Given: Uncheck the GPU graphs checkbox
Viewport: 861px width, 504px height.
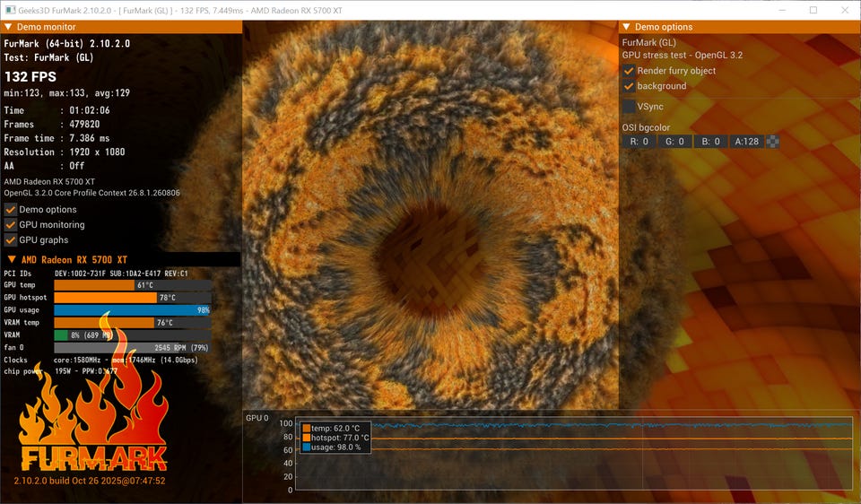Looking at the screenshot, I should pos(11,240).
